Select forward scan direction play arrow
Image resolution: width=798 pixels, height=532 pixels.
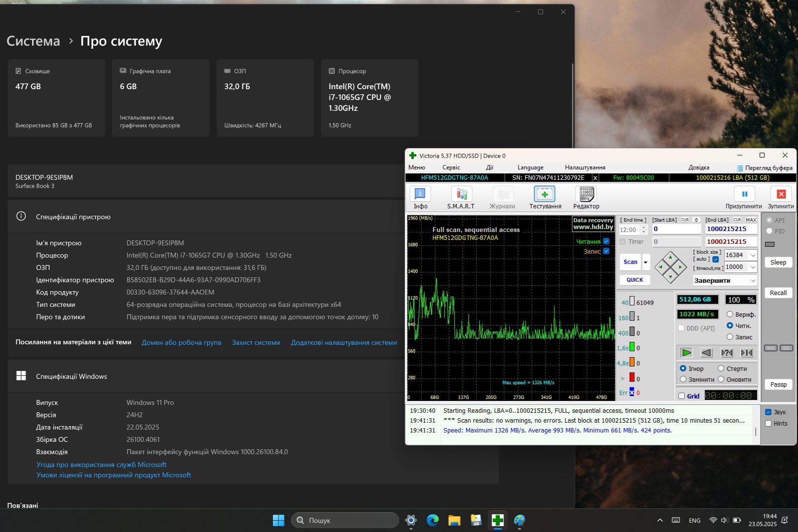(686, 352)
